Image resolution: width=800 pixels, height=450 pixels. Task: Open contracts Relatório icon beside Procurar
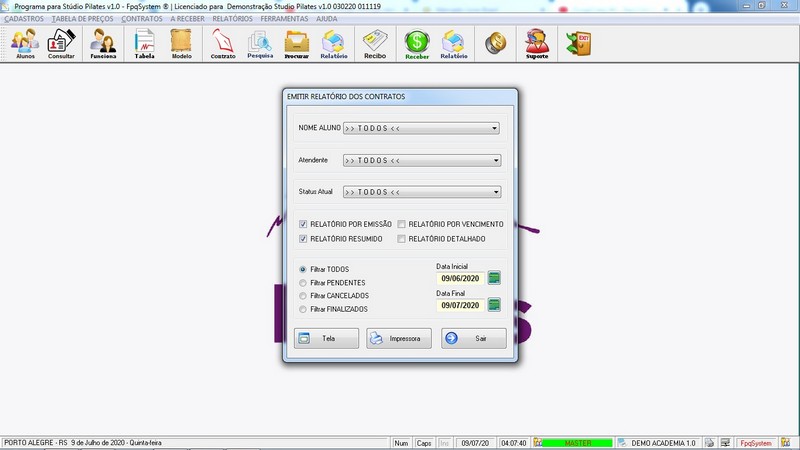pyautogui.click(x=334, y=44)
